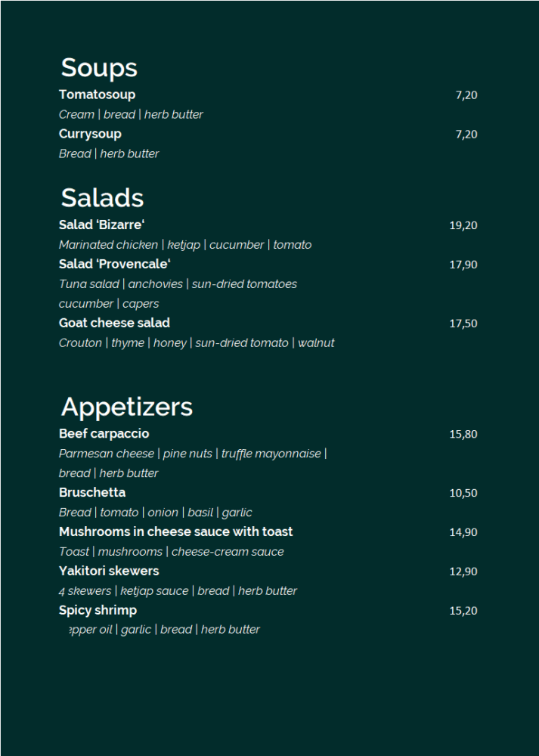Viewport: 539px width, 756px height.
Task: Click the 'Toast | mushrooms | cheese-cream sauce' line
Action: click(171, 552)
